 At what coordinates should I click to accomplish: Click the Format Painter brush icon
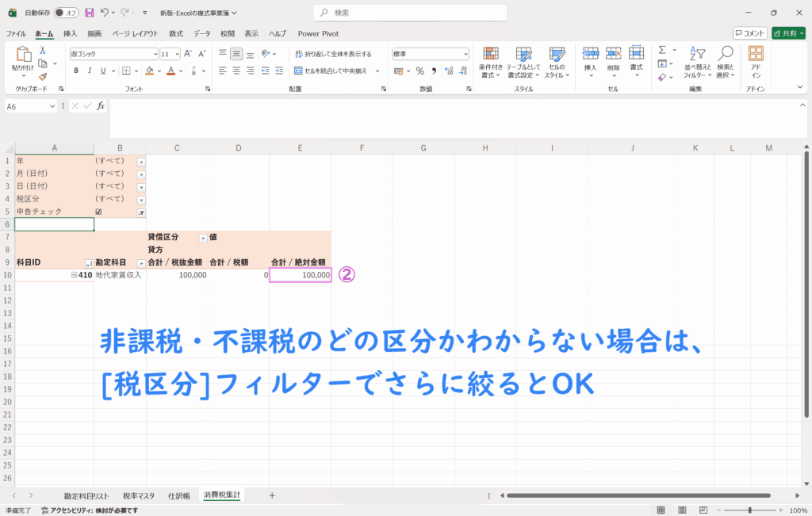[x=43, y=77]
